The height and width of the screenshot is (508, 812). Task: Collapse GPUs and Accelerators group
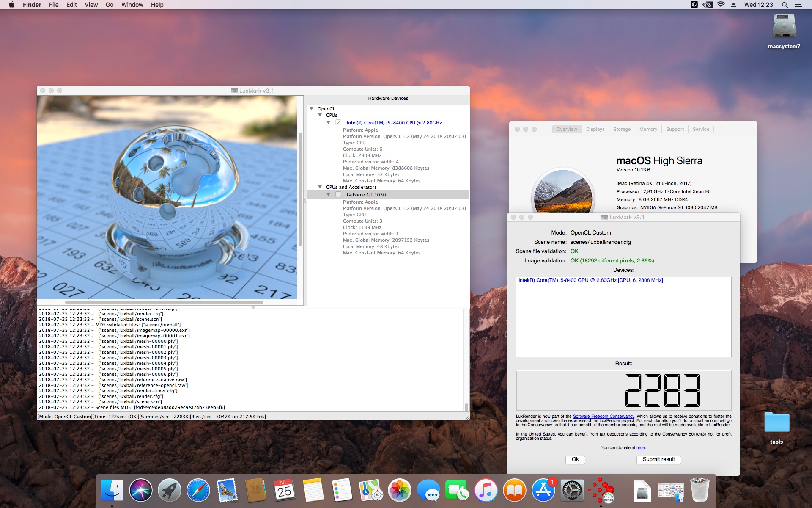(320, 187)
